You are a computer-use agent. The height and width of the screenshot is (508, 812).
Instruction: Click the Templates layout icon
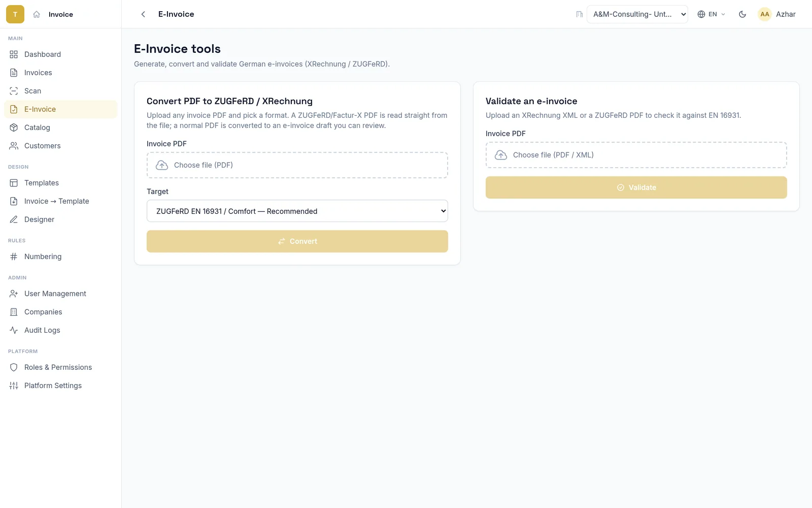tap(14, 183)
